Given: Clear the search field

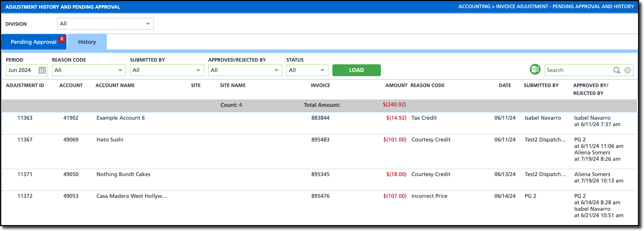Looking at the screenshot, I should pos(627,70).
